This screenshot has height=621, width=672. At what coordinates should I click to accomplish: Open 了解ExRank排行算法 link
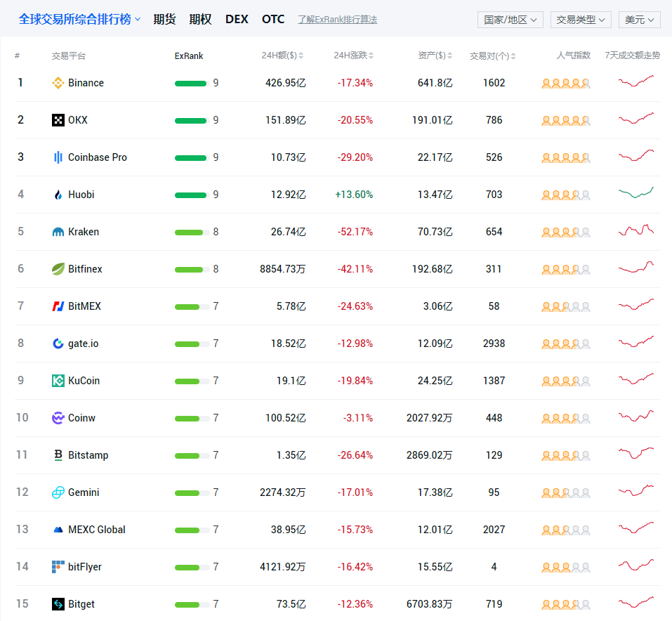[x=338, y=20]
